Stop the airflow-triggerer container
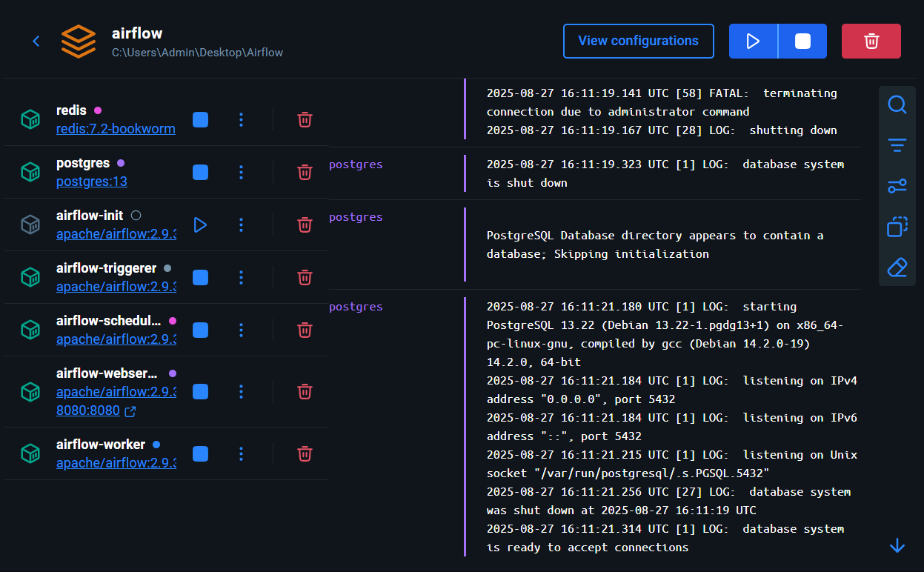The image size is (924, 572). [200, 277]
